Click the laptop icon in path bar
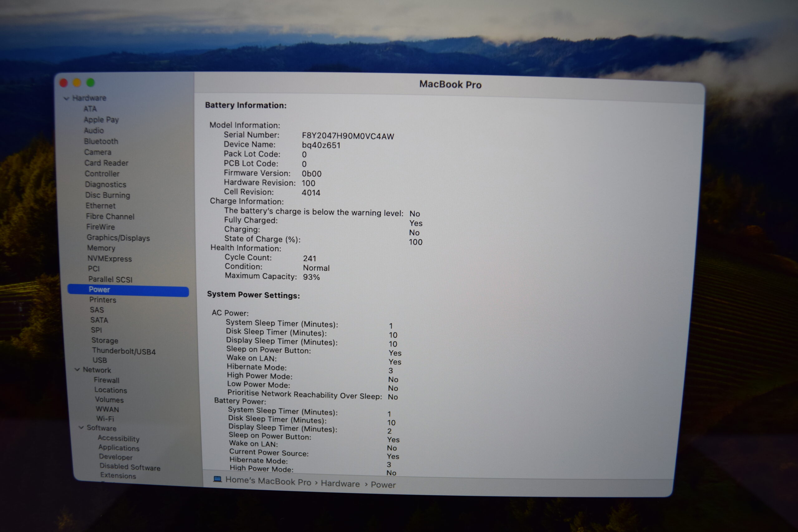Screen dimensions: 798x532 [218, 479]
